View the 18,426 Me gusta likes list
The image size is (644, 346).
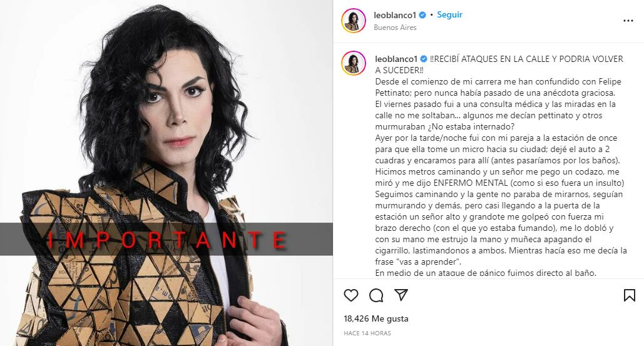pos(376,318)
